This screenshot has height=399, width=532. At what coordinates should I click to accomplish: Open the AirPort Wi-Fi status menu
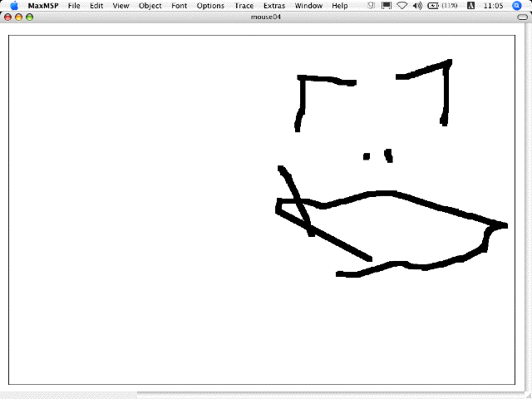click(x=402, y=6)
